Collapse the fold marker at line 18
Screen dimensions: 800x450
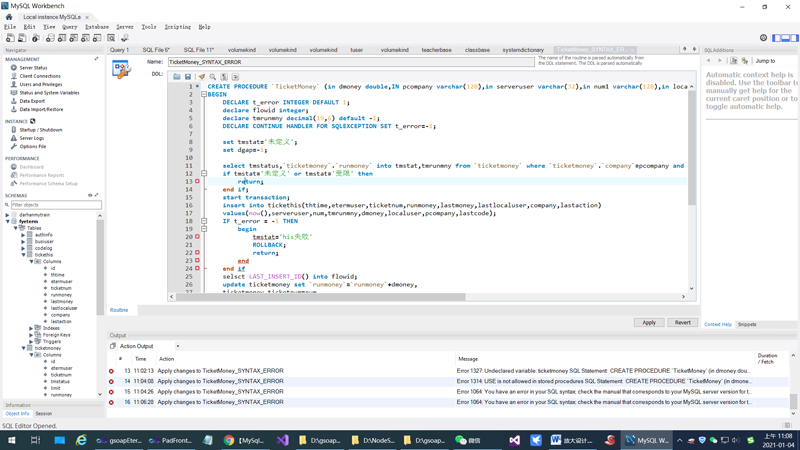(204, 221)
